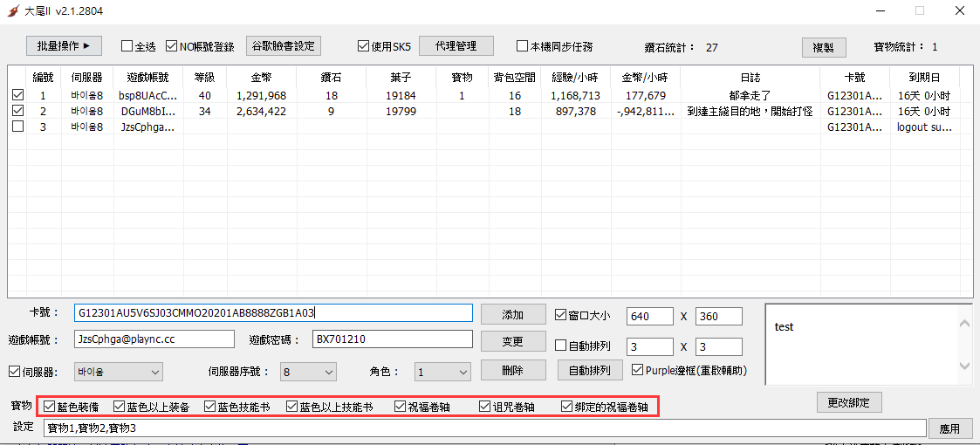The width and height of the screenshot is (980, 445).
Task: Uncheck the NO帳號登錄 checkbox
Action: coord(172,46)
